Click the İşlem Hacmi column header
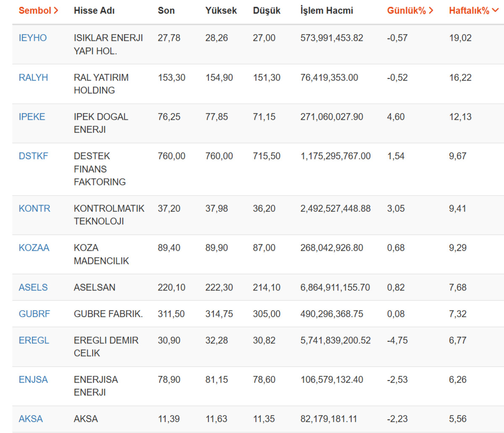Image resolution: width=504 pixels, height=433 pixels. [x=327, y=11]
